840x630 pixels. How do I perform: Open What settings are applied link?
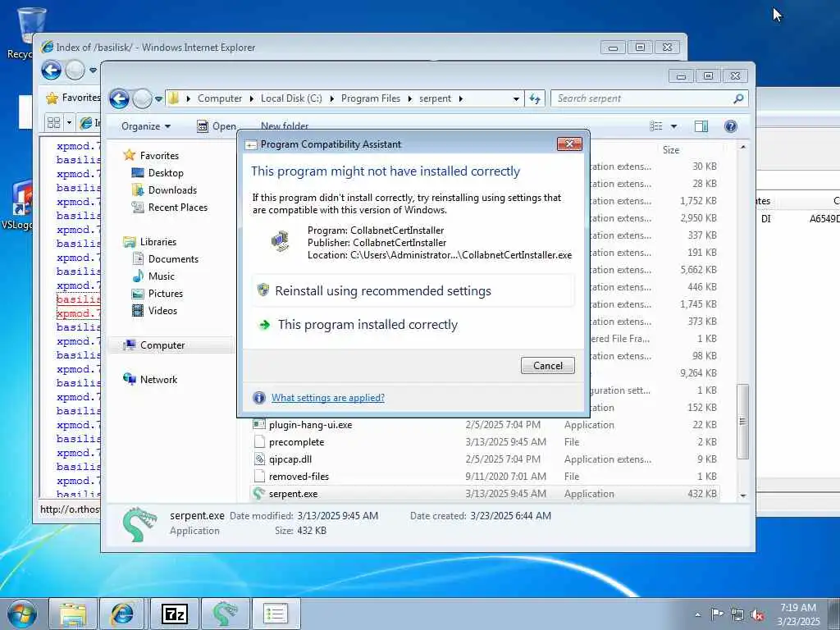pyautogui.click(x=328, y=398)
